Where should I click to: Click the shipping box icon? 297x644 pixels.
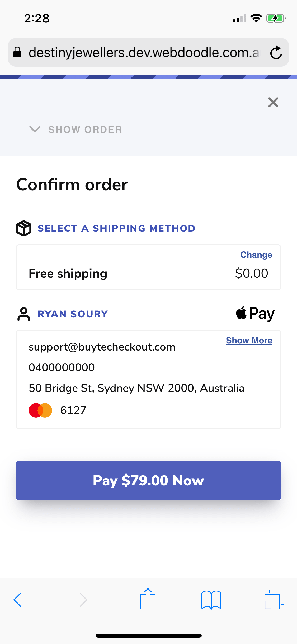tap(24, 228)
